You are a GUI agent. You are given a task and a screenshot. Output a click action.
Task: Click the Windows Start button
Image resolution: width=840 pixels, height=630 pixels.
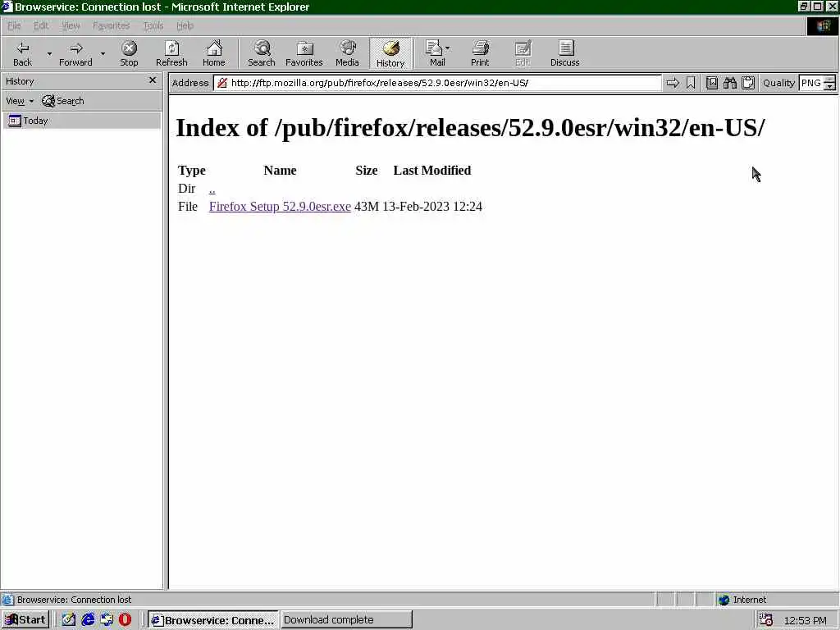(x=25, y=620)
